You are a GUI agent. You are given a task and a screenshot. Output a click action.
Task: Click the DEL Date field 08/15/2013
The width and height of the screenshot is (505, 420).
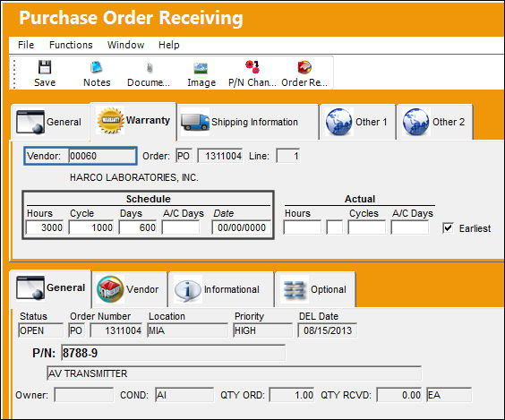327,330
